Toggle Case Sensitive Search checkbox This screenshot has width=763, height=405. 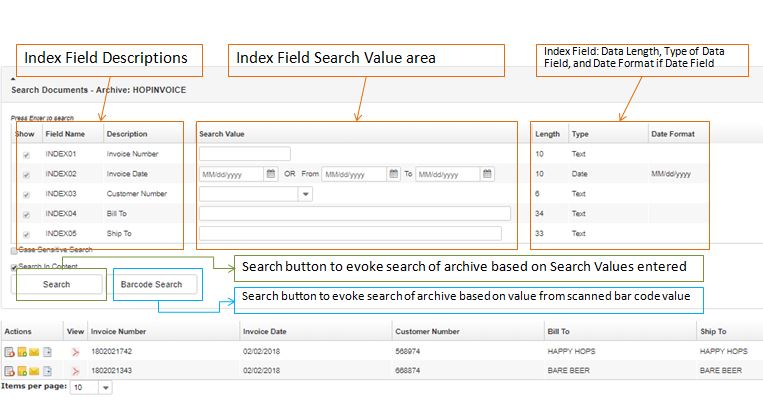pyautogui.click(x=14, y=249)
